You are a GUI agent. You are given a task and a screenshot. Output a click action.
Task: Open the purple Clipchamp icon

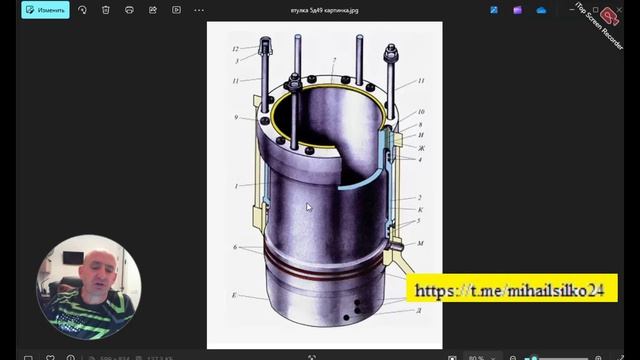tap(518, 10)
